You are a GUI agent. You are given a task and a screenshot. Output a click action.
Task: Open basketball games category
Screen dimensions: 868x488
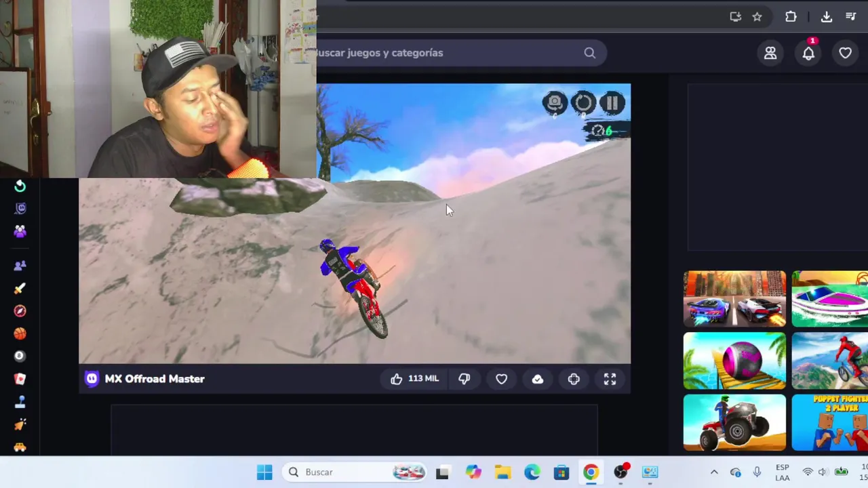pyautogui.click(x=20, y=333)
